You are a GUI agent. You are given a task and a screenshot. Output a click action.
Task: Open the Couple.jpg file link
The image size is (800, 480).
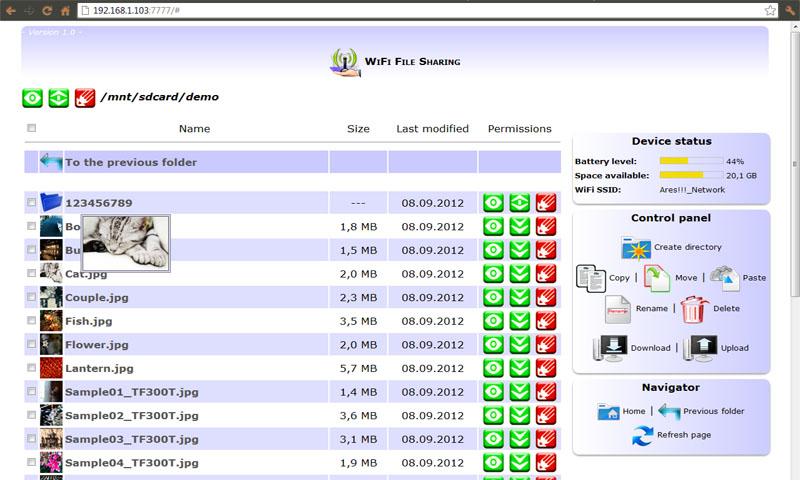96,297
